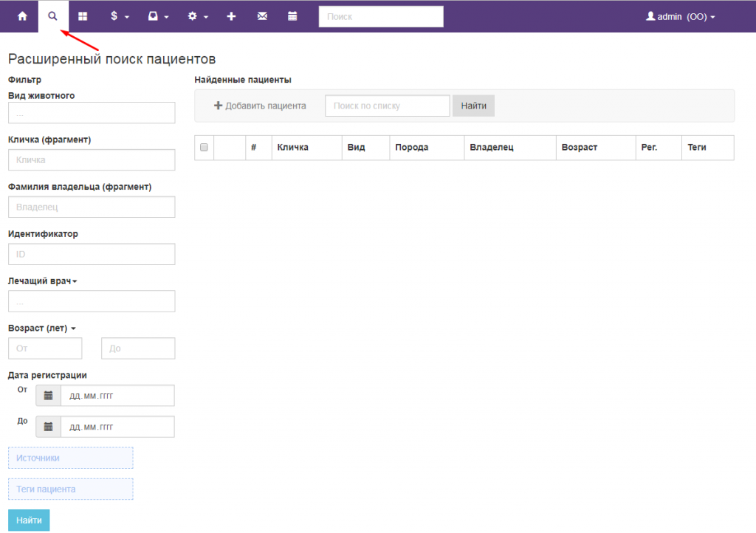This screenshot has height=533, width=756.
Task: Open the admin (ОО) user menu
Action: pos(680,16)
